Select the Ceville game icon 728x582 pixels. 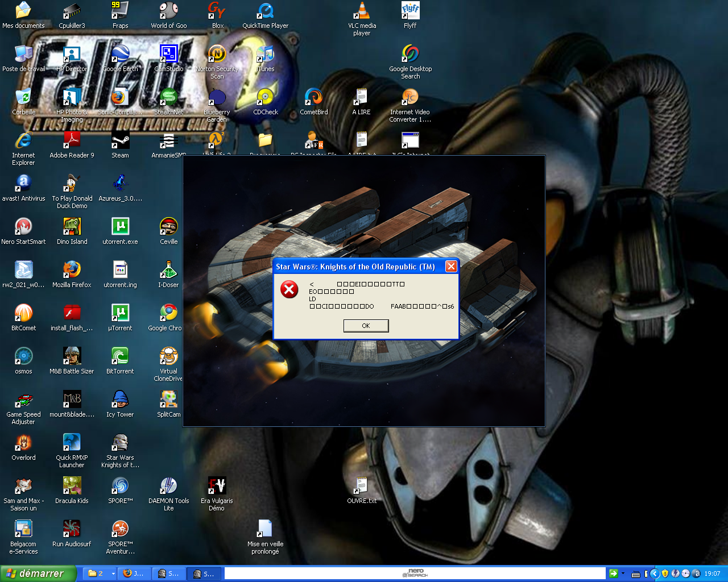(x=168, y=231)
